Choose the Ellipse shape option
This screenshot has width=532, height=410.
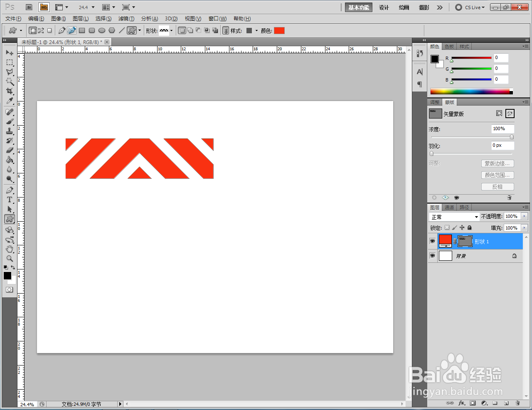tap(102, 30)
